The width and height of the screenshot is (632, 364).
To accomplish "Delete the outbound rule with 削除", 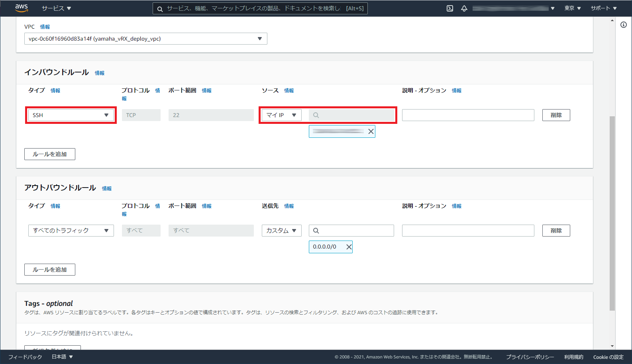I will click(556, 231).
